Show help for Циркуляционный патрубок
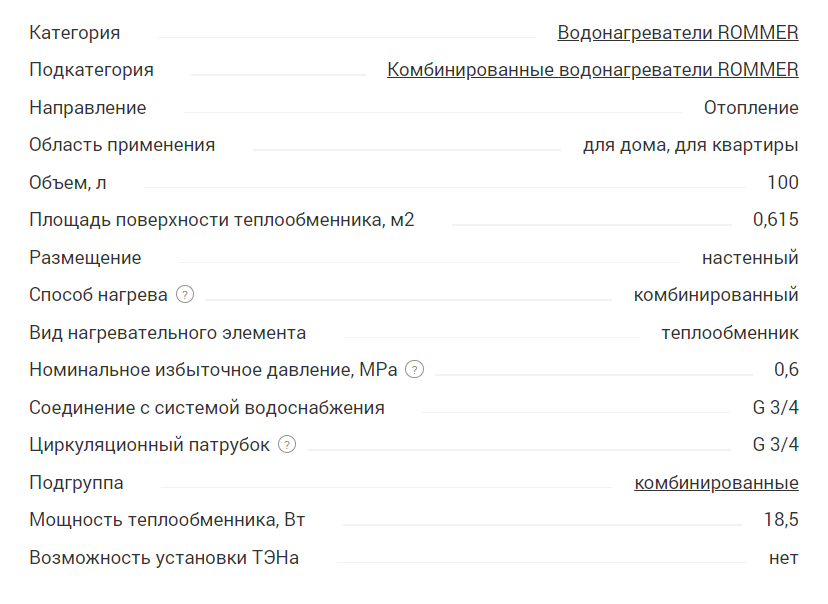 pyautogui.click(x=287, y=445)
